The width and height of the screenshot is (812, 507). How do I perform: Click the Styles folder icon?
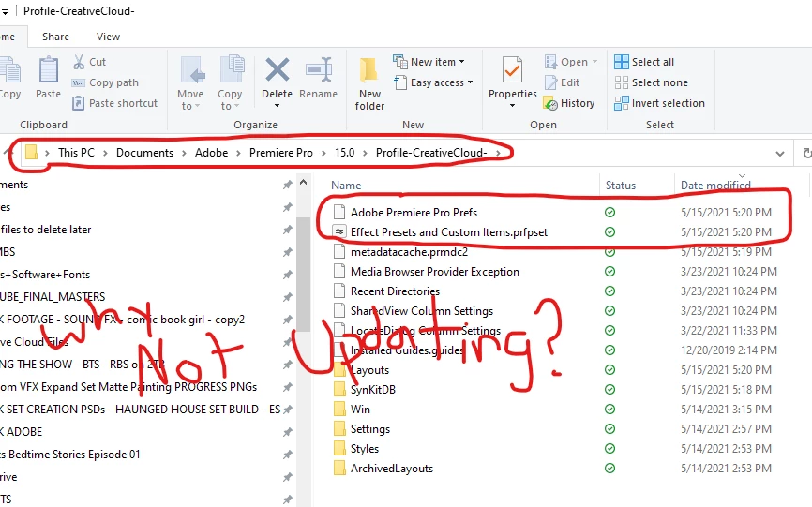tap(339, 449)
